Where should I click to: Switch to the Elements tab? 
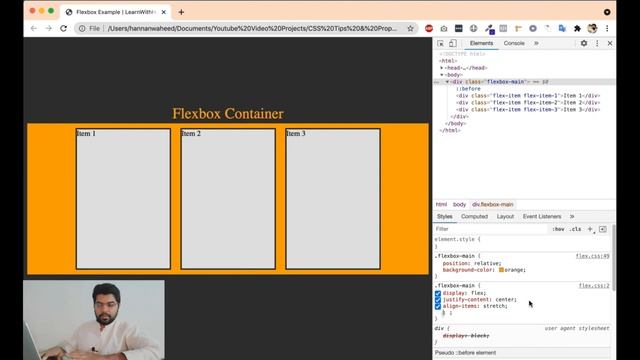coord(481,43)
